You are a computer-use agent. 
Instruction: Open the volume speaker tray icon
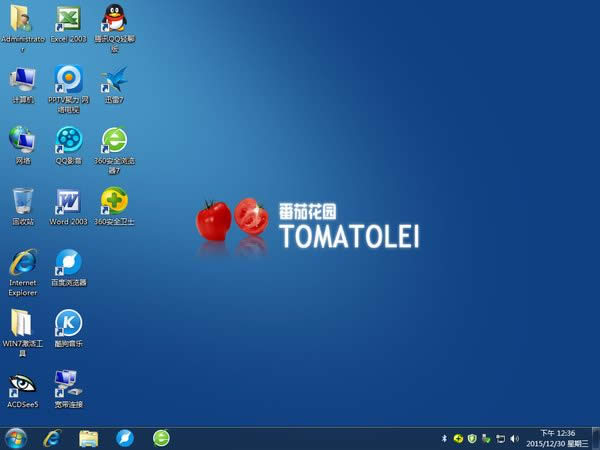(514, 438)
